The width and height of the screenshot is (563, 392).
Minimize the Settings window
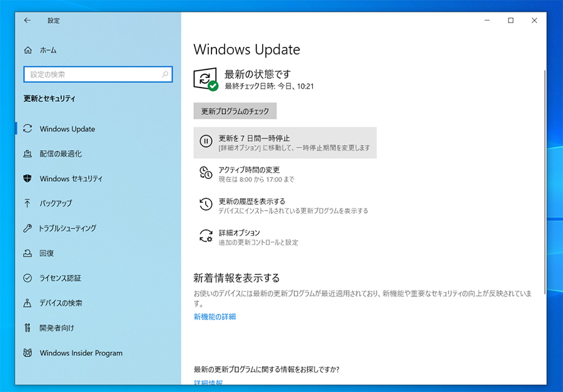[x=487, y=21]
